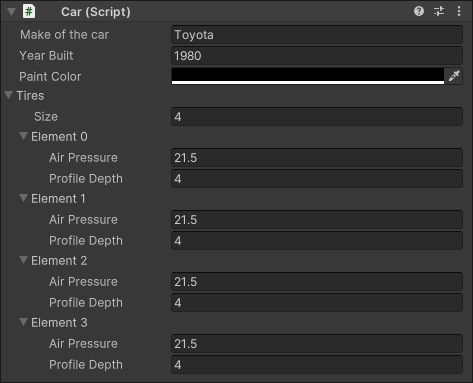Collapse the Tires array foldout
The image size is (473, 383).
[9, 95]
